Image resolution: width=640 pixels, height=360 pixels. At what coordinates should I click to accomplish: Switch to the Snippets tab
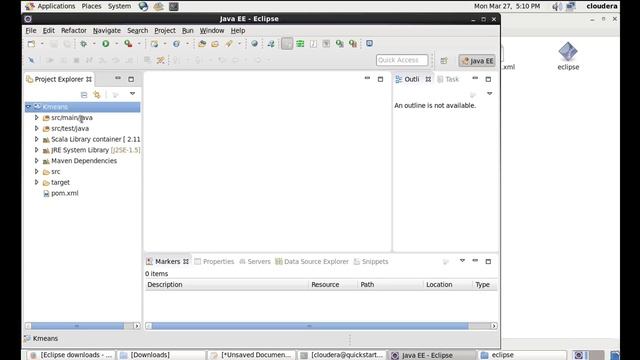pyautogui.click(x=371, y=262)
